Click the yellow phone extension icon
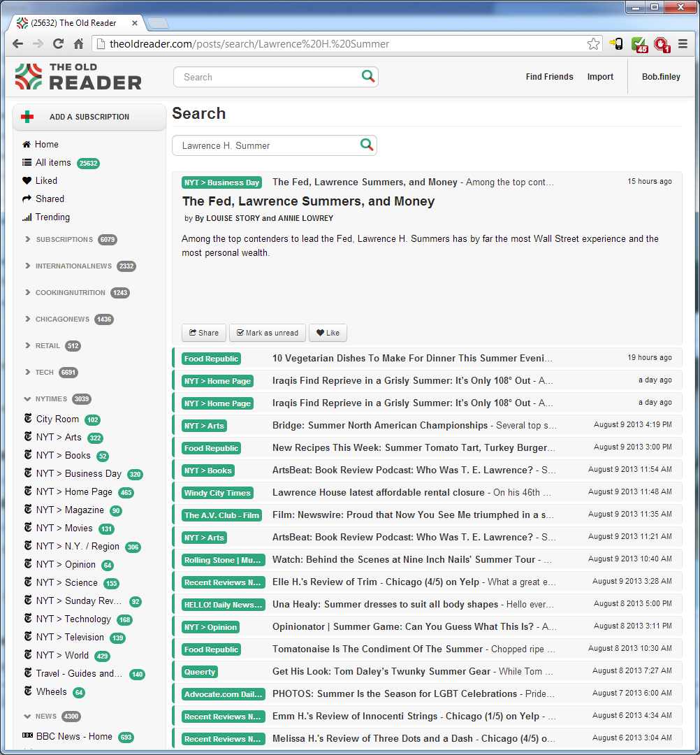This screenshot has width=700, height=755. [x=616, y=44]
